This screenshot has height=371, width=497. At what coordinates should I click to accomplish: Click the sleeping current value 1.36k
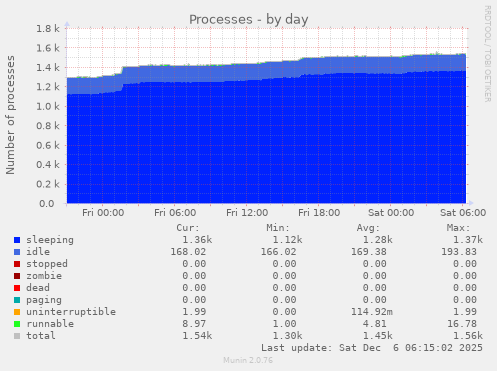[x=197, y=240]
